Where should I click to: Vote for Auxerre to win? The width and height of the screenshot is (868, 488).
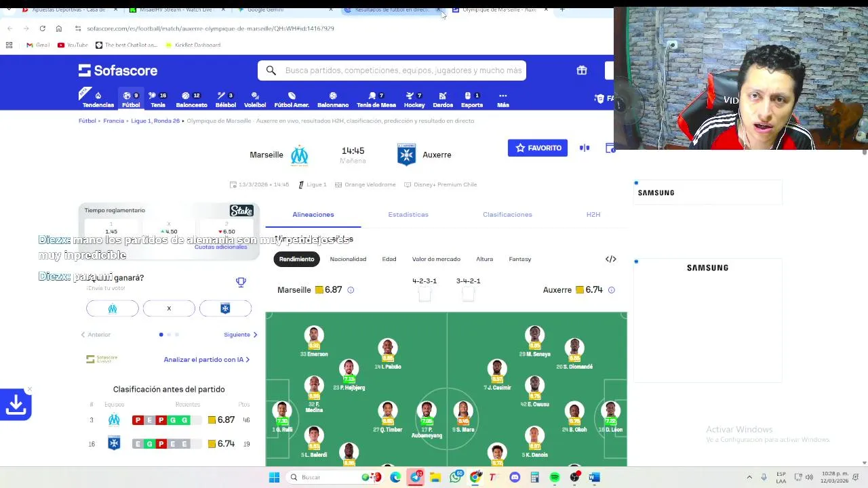click(225, 308)
